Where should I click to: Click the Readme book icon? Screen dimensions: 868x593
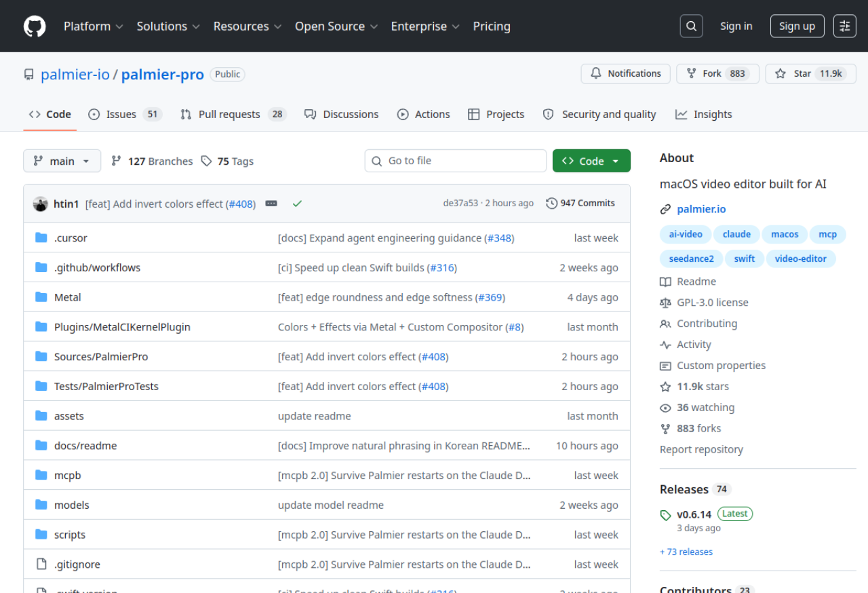[x=665, y=282]
